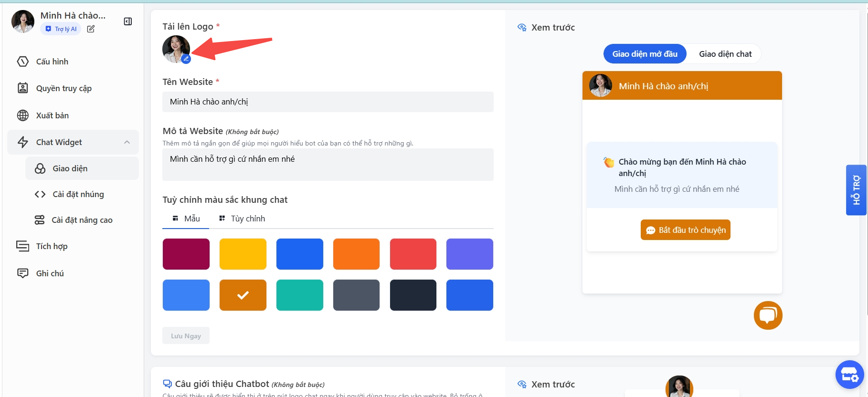Click the blue store chat icon

click(x=849, y=375)
